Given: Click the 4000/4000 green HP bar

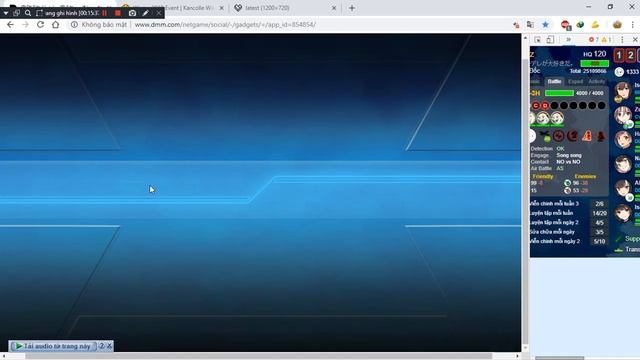Looking at the screenshot, I should 559,93.
